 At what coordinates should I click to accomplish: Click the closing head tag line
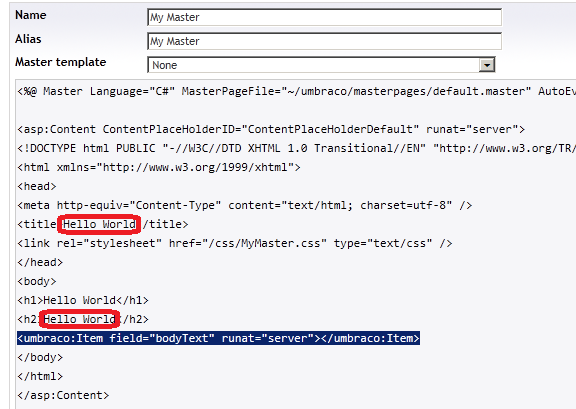click(40, 262)
